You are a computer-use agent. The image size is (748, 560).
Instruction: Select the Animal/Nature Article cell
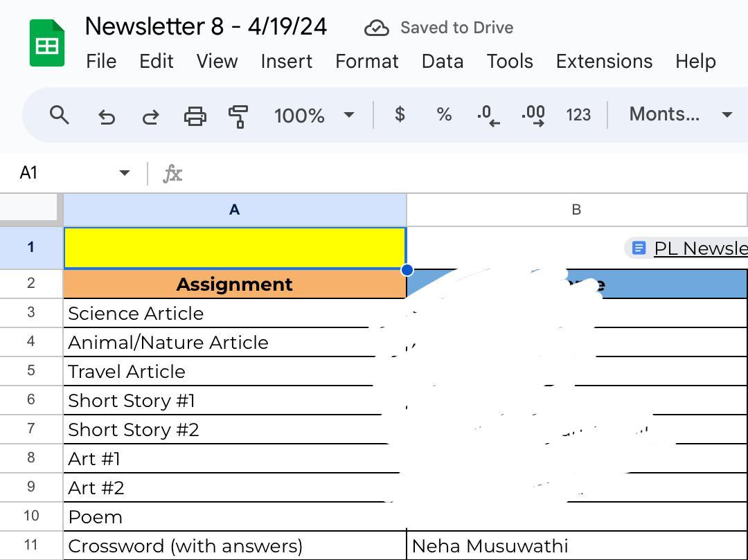235,342
